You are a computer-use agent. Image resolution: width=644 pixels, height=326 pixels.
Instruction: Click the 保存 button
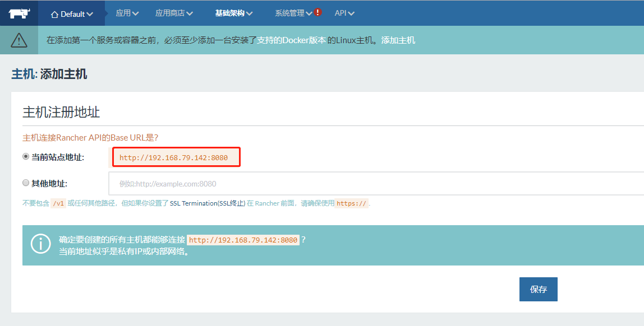[538, 290]
